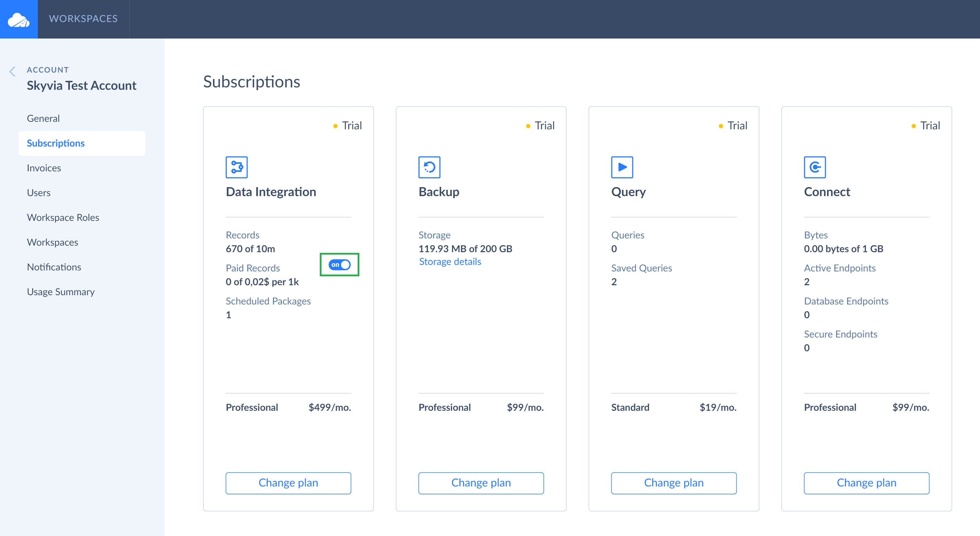Click the Active Endpoints label

click(840, 268)
